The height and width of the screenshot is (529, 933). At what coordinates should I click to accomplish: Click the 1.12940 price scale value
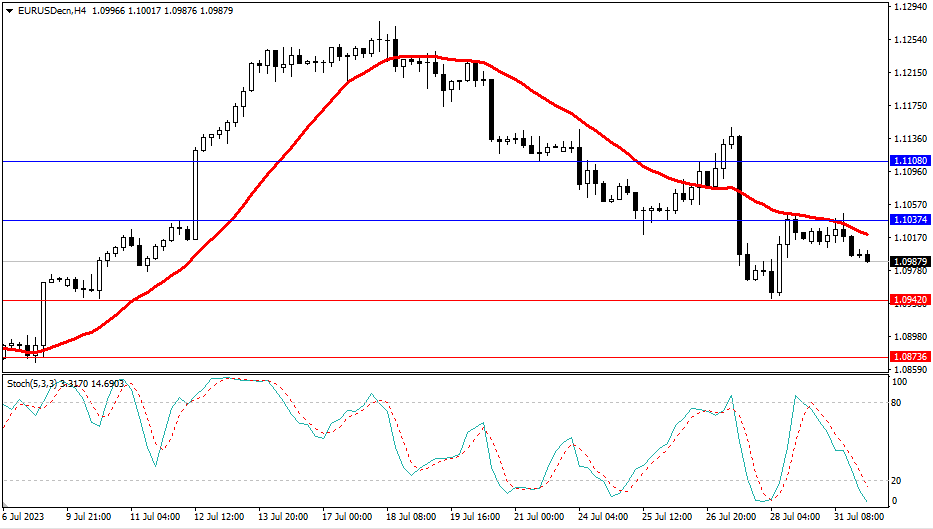[x=911, y=7]
